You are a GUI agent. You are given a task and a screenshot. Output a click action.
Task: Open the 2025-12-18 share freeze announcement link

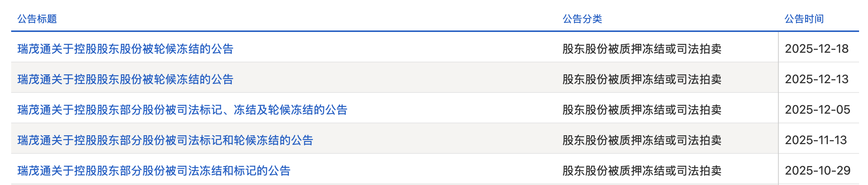coord(125,49)
